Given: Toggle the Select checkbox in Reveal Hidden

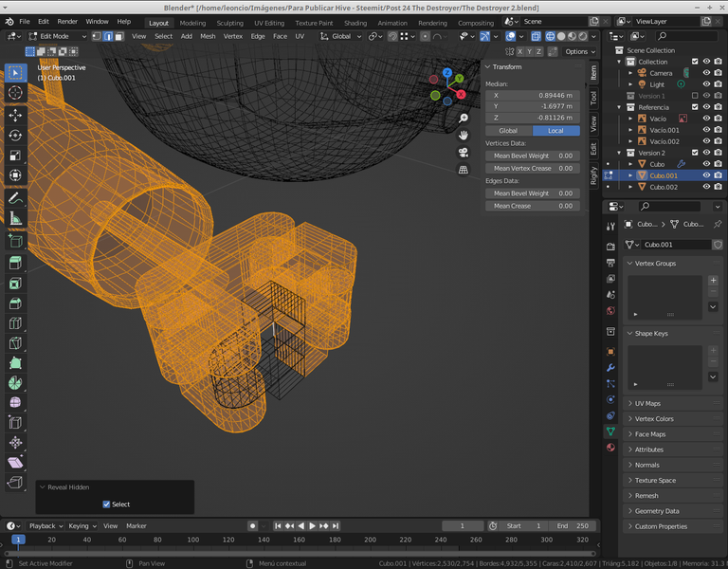Looking at the screenshot, I should [106, 505].
